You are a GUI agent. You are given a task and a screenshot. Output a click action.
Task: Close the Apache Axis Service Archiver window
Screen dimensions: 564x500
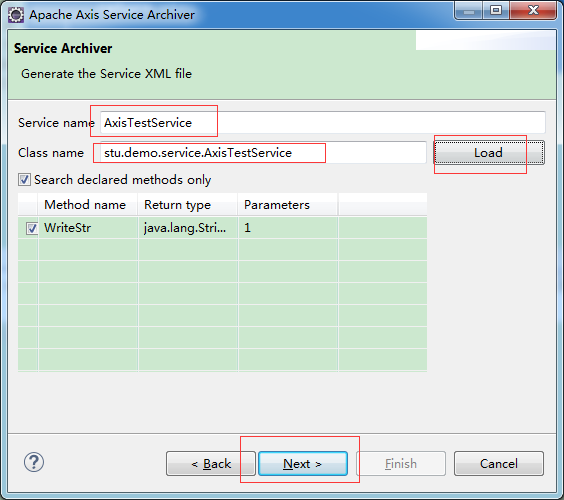click(x=533, y=11)
